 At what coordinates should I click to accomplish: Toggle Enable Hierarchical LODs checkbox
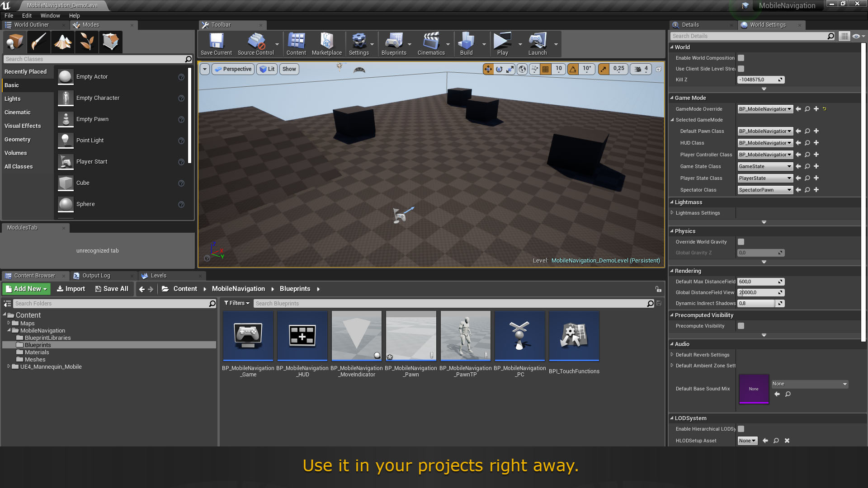(x=741, y=429)
